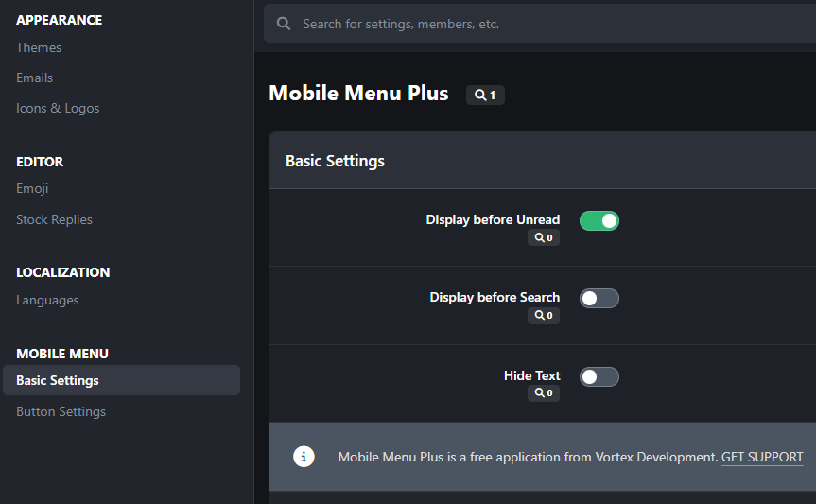Turn on the Hide Text toggle
Viewport: 816px width, 504px height.
coord(599,376)
